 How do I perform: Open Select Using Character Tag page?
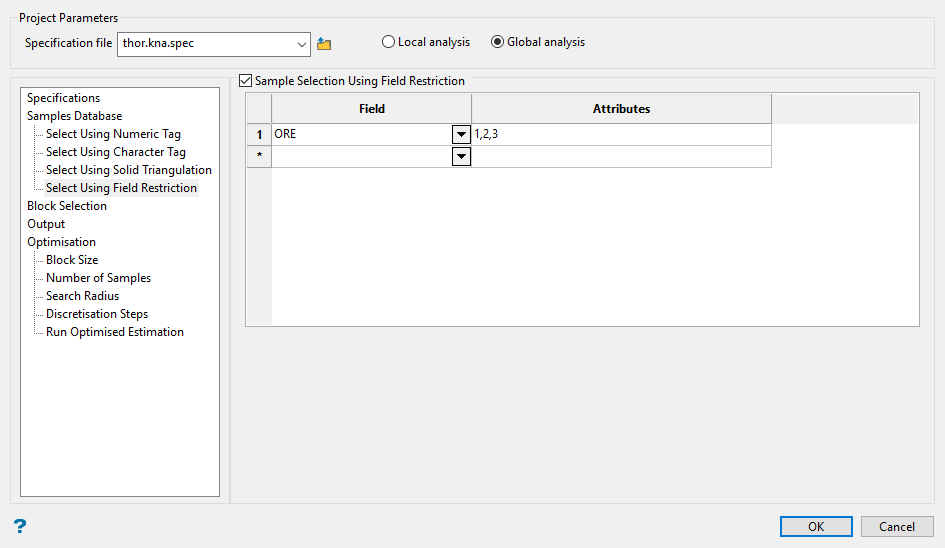pyautogui.click(x=115, y=152)
